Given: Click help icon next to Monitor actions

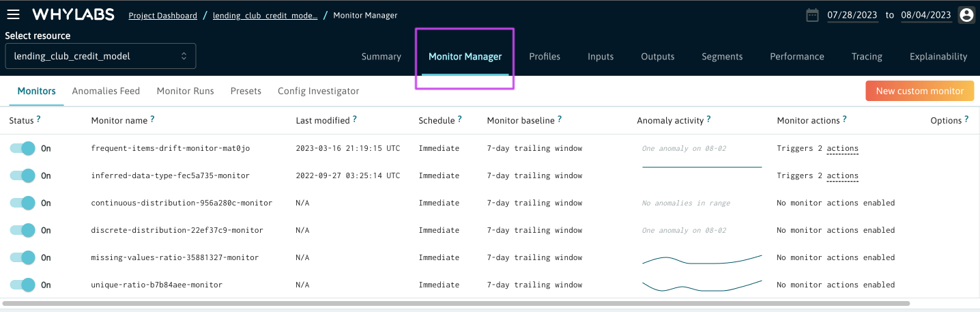Looking at the screenshot, I should click(x=845, y=119).
